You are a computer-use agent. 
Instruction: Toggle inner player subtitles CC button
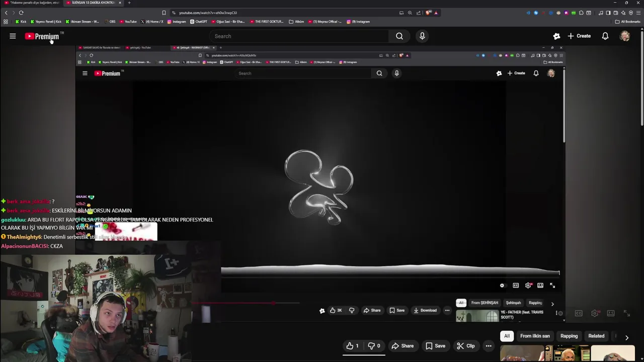click(x=516, y=286)
